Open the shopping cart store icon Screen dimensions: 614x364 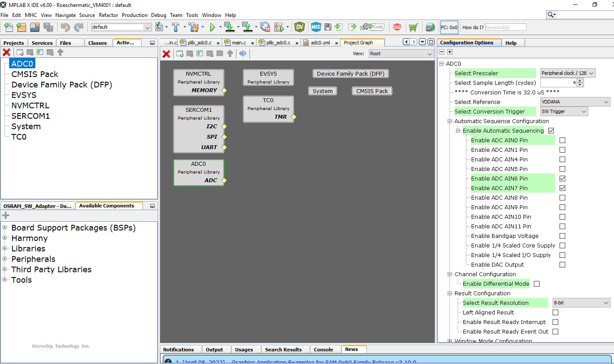pyautogui.click(x=413, y=27)
